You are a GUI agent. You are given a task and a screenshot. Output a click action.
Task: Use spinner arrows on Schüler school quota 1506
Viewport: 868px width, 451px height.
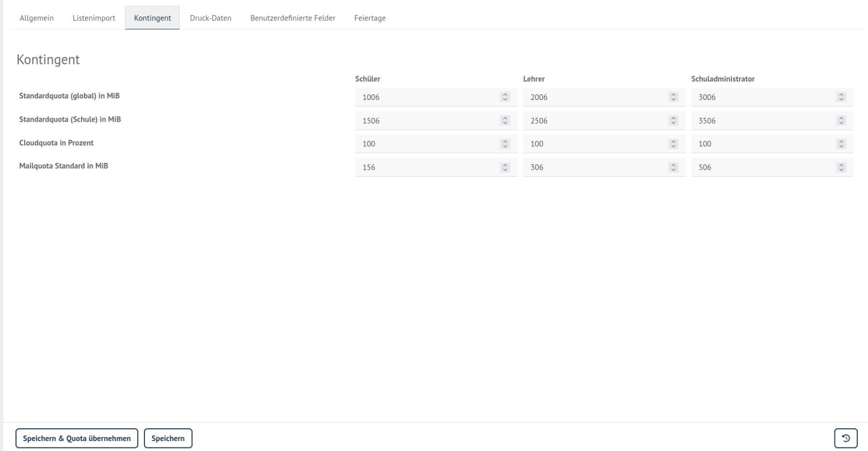click(505, 121)
